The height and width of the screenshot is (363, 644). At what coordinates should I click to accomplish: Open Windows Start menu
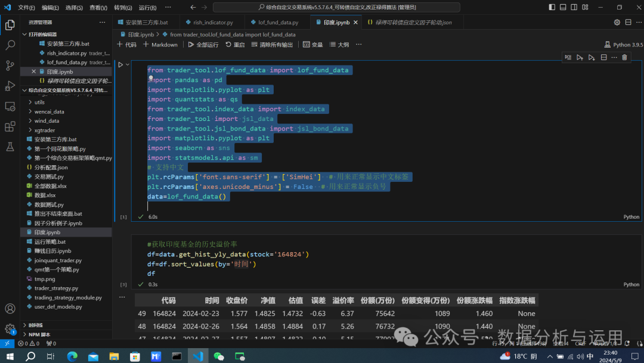[10, 356]
